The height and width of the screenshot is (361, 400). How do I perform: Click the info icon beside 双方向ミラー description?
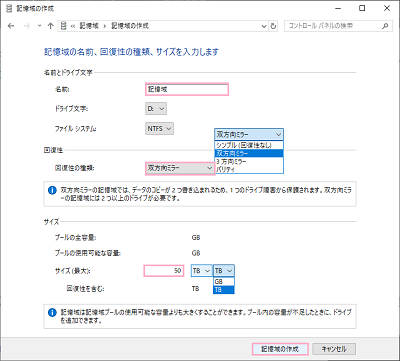[x=52, y=191]
